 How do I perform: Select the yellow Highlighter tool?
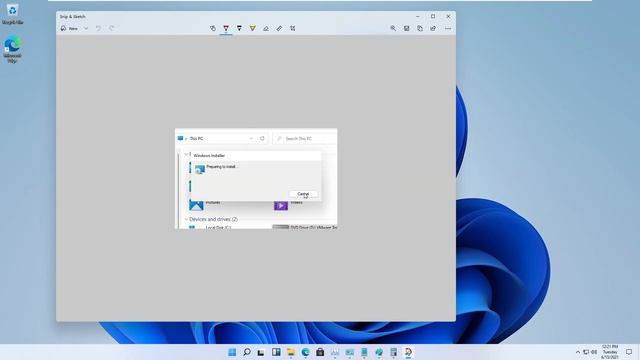pyautogui.click(x=253, y=28)
